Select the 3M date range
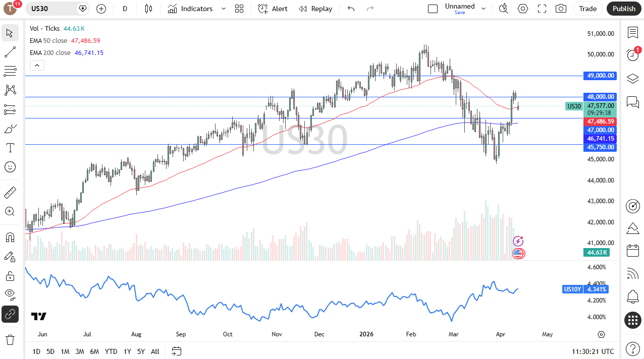The image size is (644, 359). tap(80, 351)
